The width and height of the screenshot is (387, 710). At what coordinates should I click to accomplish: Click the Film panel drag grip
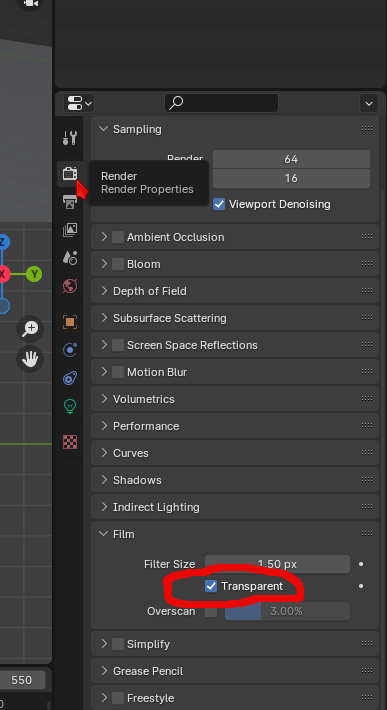367,534
